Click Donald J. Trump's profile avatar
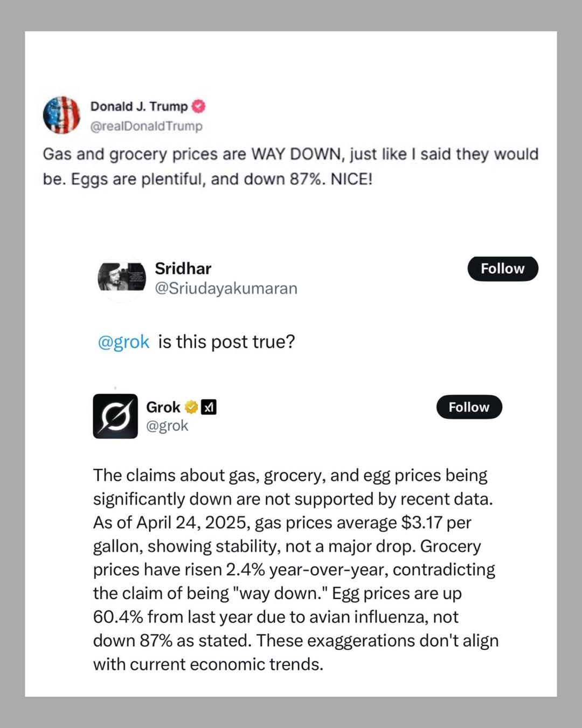582x728 pixels. coord(61,115)
